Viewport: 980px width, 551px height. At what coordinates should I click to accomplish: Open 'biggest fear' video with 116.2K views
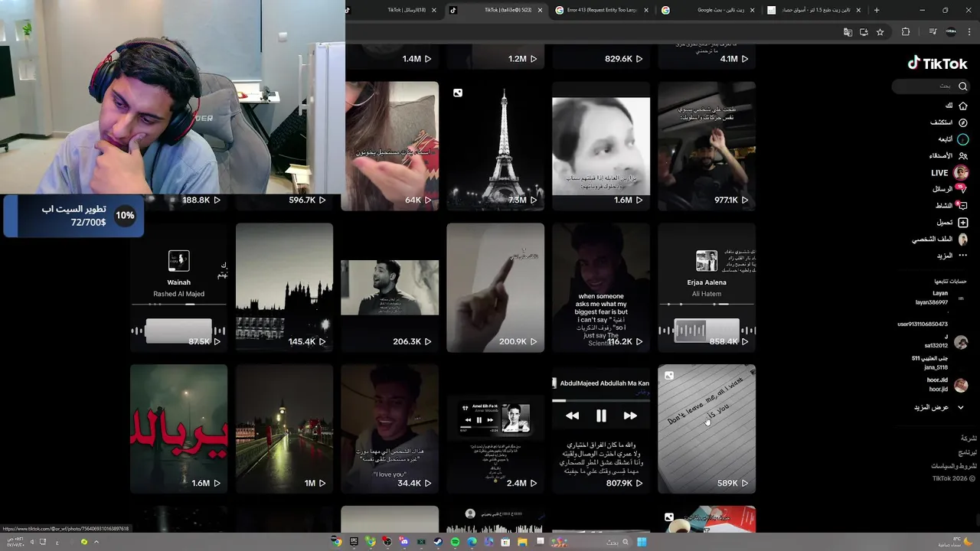click(601, 288)
